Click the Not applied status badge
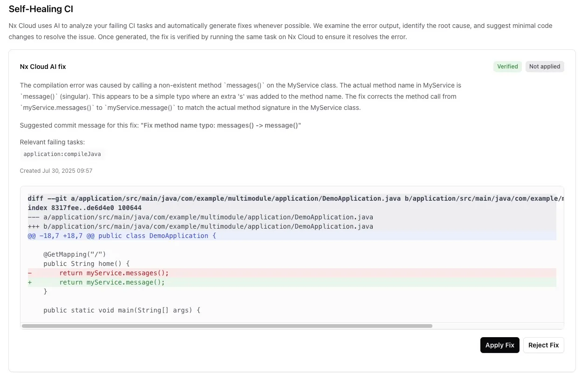The width and height of the screenshot is (588, 380). pos(545,66)
